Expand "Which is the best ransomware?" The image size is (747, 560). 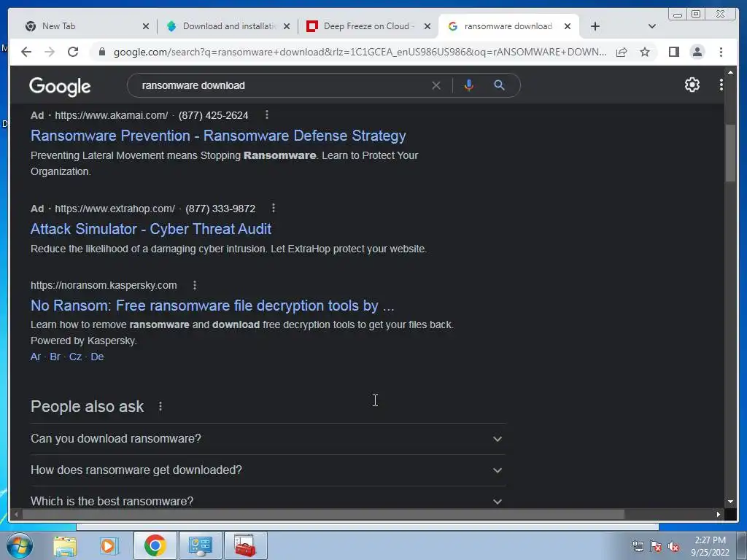pyautogui.click(x=267, y=501)
